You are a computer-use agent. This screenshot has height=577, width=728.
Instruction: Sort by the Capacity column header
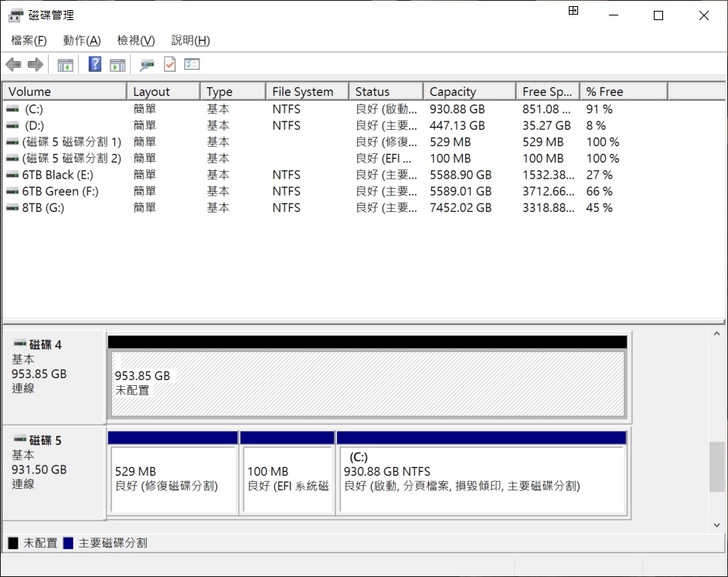click(470, 91)
